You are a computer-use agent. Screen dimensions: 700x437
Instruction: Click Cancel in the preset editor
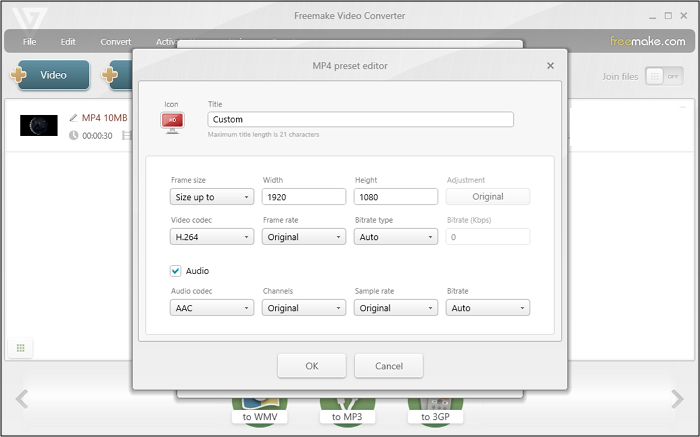pyautogui.click(x=388, y=366)
